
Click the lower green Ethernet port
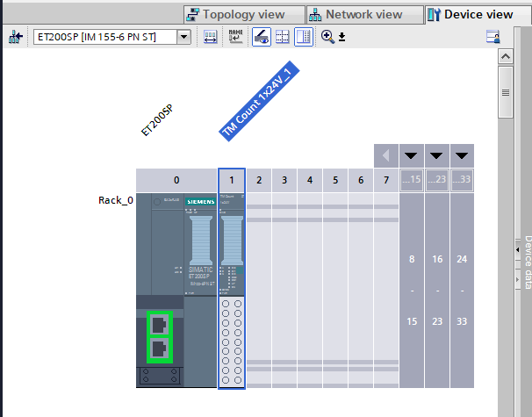(x=160, y=349)
